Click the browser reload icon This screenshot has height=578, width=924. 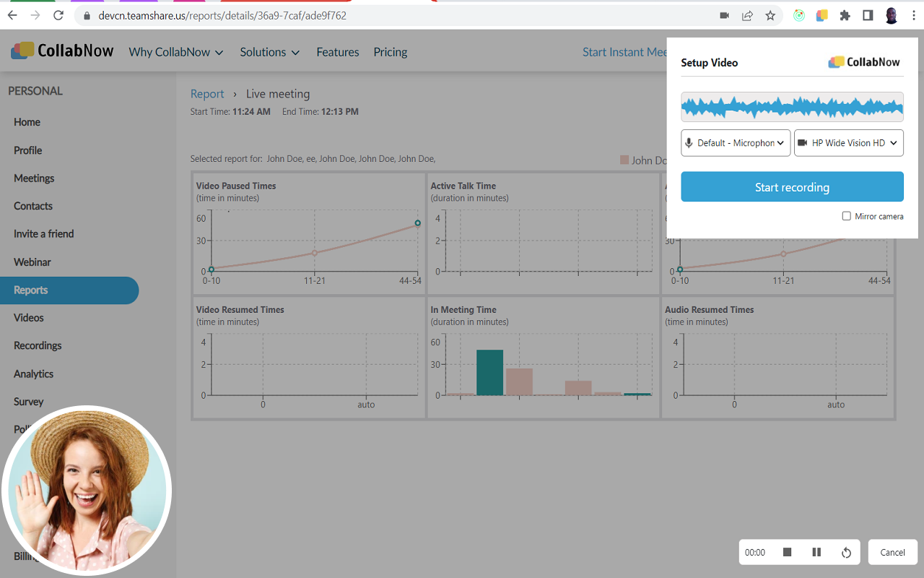coord(58,15)
